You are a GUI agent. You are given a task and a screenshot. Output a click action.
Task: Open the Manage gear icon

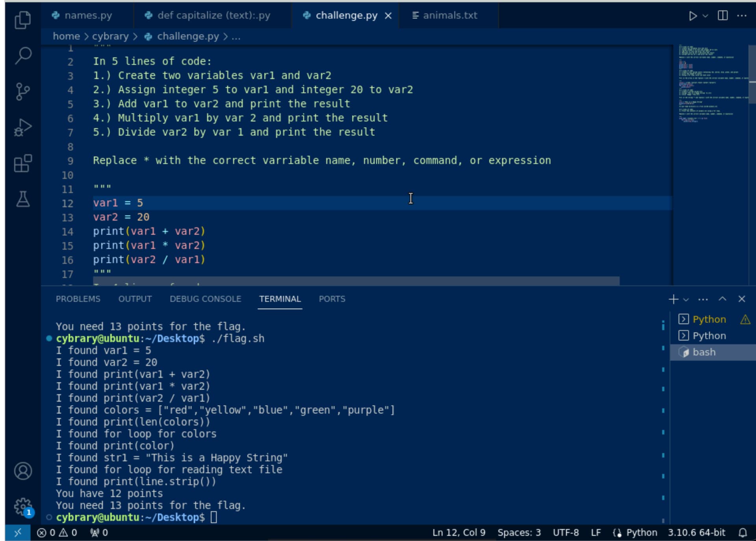point(22,506)
